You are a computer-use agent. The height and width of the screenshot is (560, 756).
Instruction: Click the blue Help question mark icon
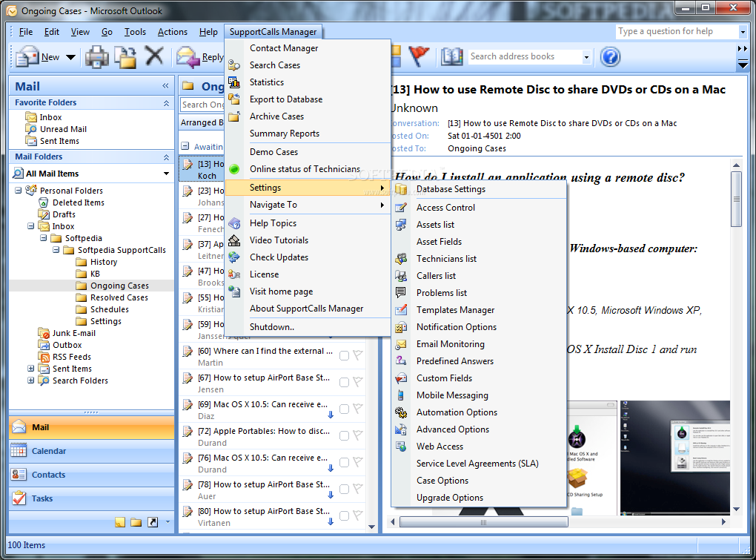pyautogui.click(x=610, y=57)
